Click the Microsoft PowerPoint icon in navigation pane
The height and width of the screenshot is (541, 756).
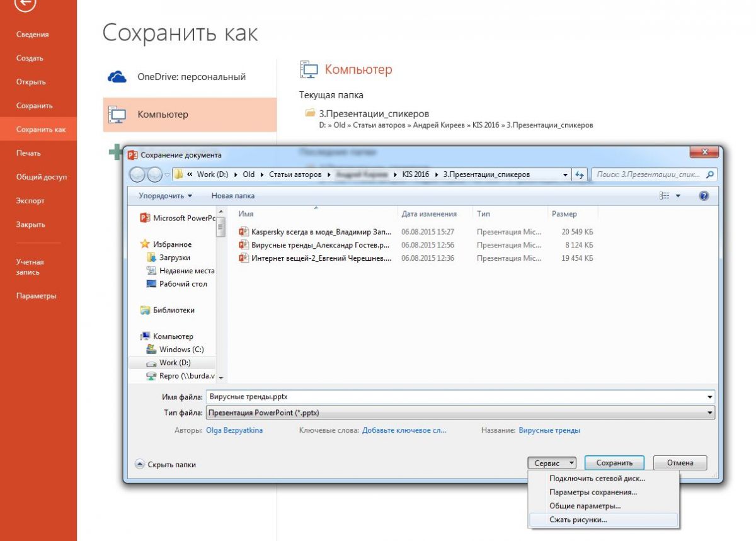[x=145, y=218]
